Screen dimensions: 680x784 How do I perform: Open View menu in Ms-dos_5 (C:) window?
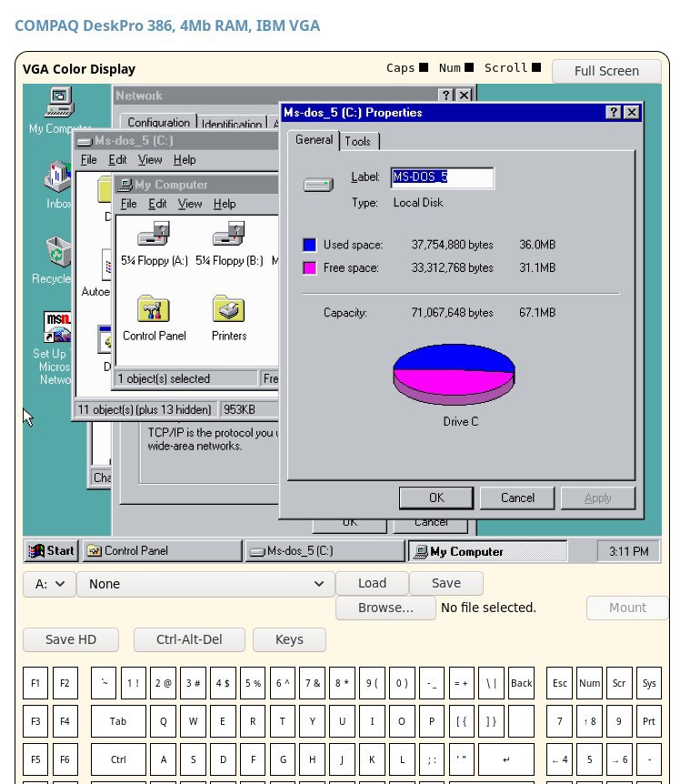pyautogui.click(x=150, y=159)
